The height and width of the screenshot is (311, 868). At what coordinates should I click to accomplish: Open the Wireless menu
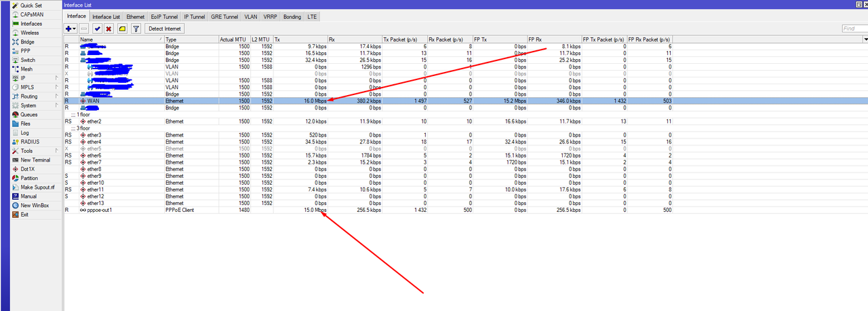point(31,33)
